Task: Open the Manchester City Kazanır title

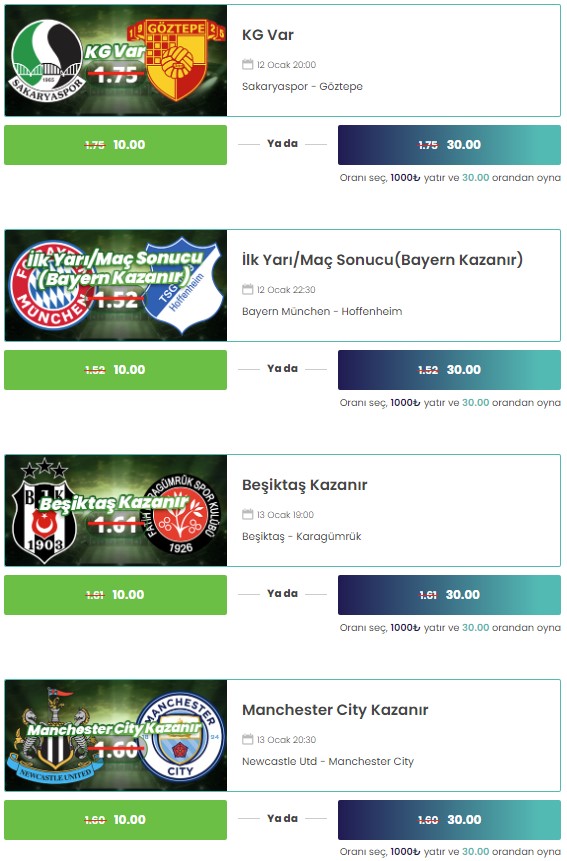Action: tap(335, 710)
